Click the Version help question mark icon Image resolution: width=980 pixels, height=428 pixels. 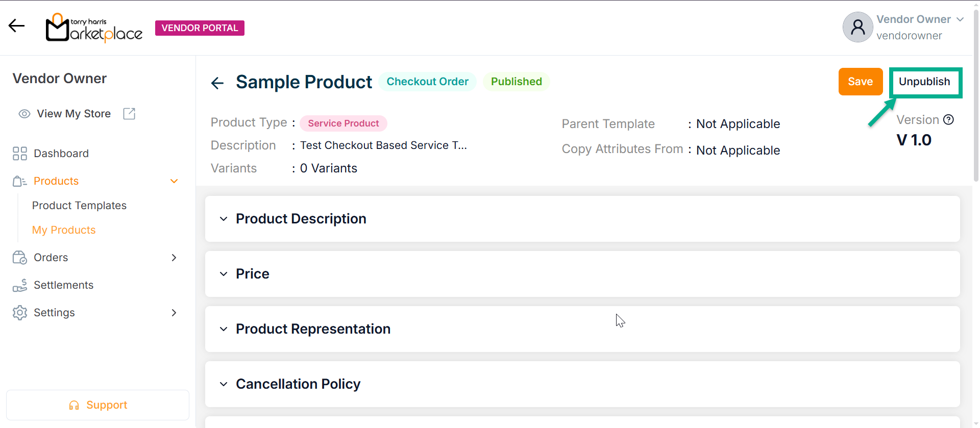(x=948, y=120)
